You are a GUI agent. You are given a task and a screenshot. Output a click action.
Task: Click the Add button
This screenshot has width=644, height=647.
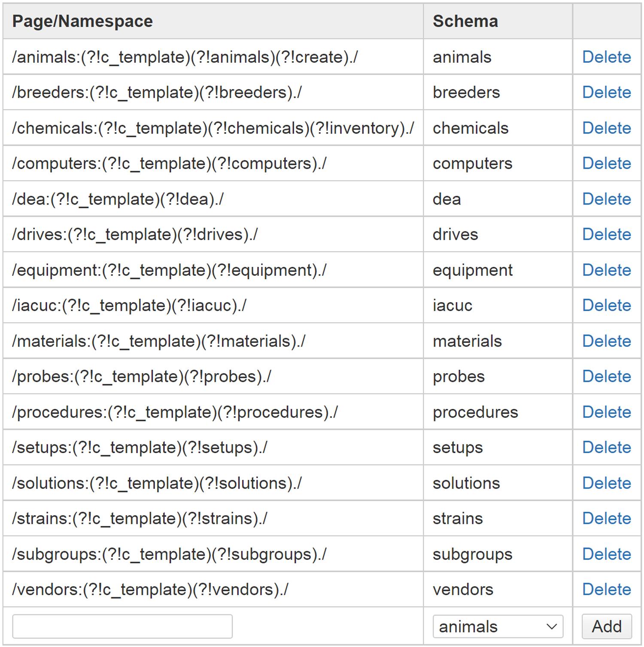coord(607,626)
